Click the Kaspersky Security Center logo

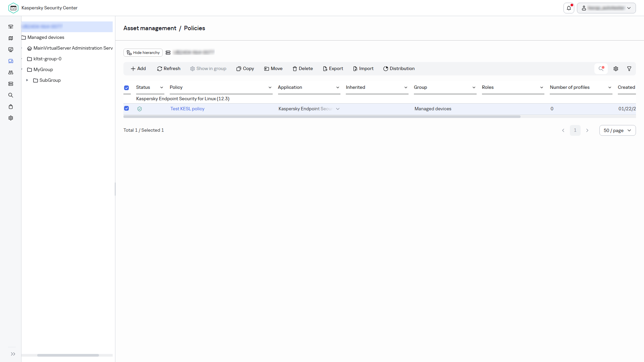click(13, 8)
